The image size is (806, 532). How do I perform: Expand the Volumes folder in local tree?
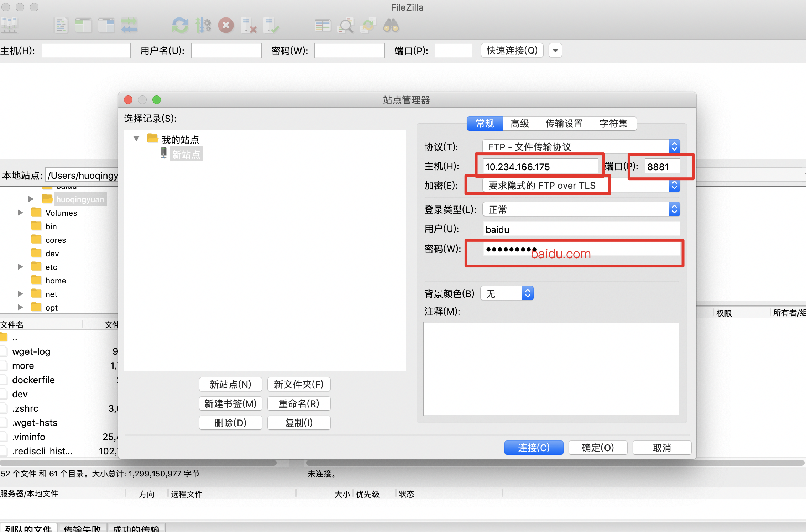pyautogui.click(x=20, y=213)
